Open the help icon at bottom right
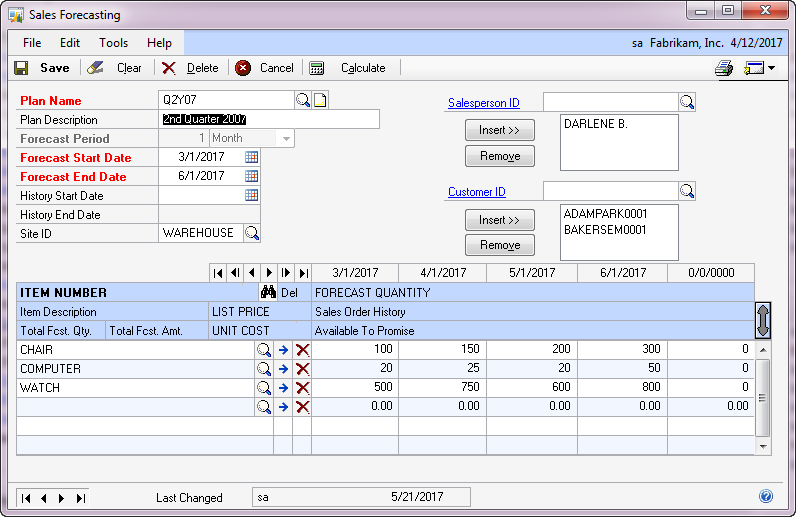Image resolution: width=796 pixels, height=517 pixels. 766,496
